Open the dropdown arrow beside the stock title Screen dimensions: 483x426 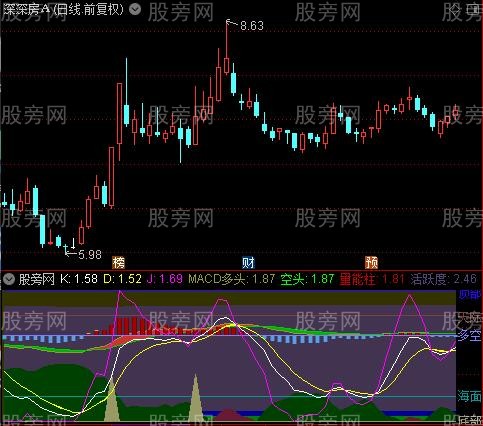tap(135, 9)
